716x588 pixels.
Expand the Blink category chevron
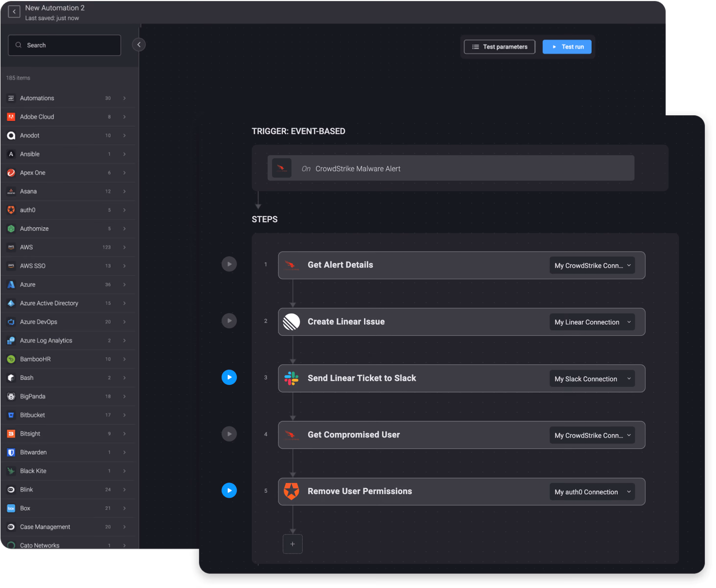[x=125, y=490]
